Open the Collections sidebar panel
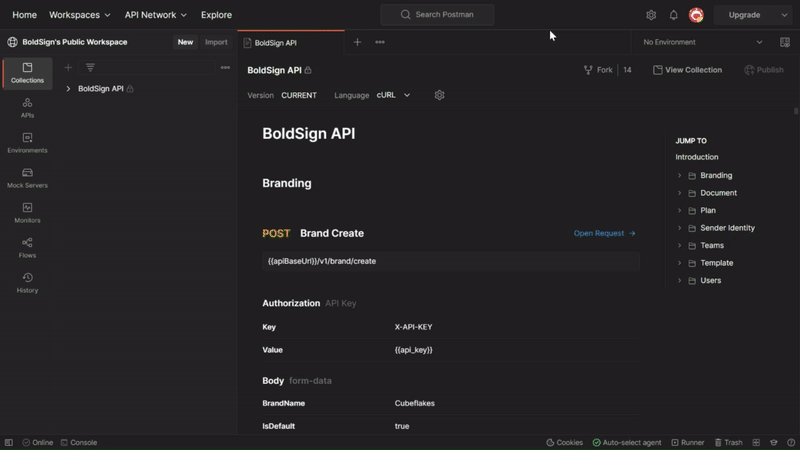This screenshot has width=800, height=450. click(x=27, y=73)
